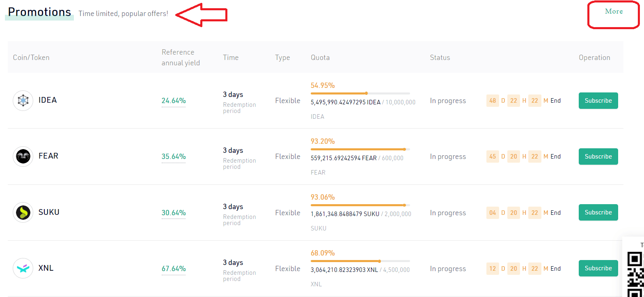
Task: Click the Status column header
Action: (x=440, y=58)
